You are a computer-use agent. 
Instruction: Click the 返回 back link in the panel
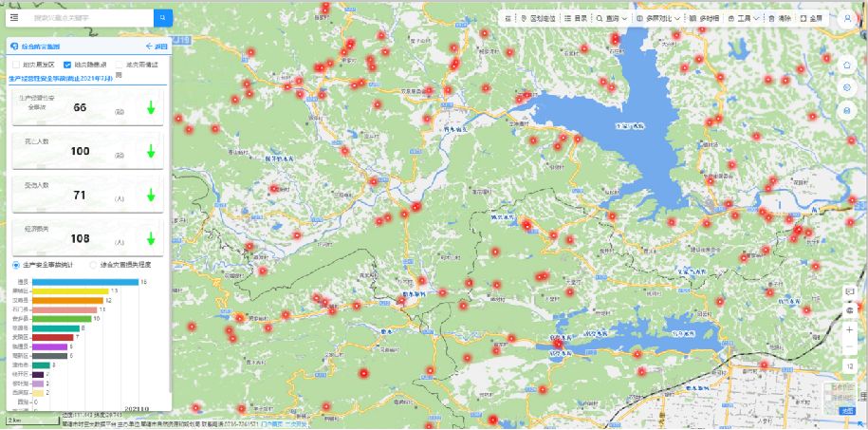click(x=157, y=47)
